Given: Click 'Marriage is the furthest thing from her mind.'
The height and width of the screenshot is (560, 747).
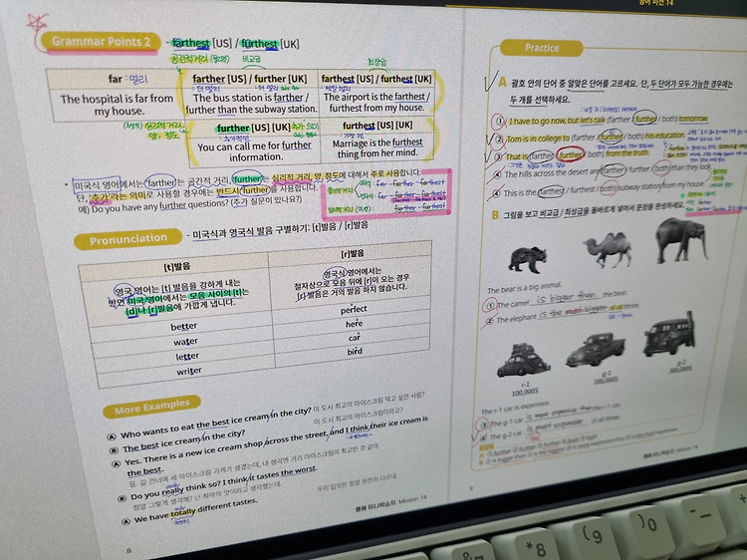Looking at the screenshot, I should pyautogui.click(x=377, y=147).
